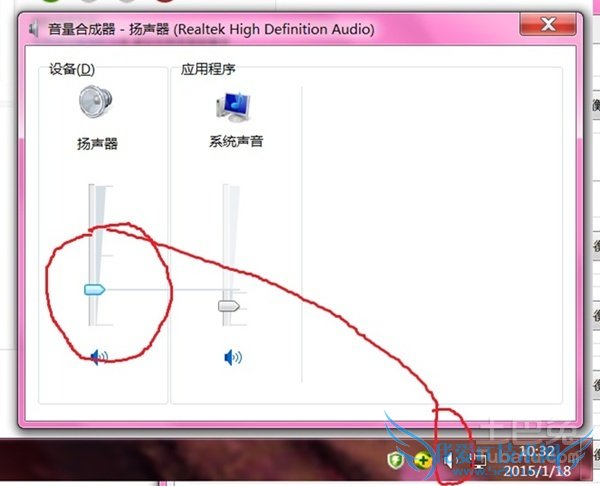Click the 系统声音 application label
600x486 pixels.
pos(236,141)
